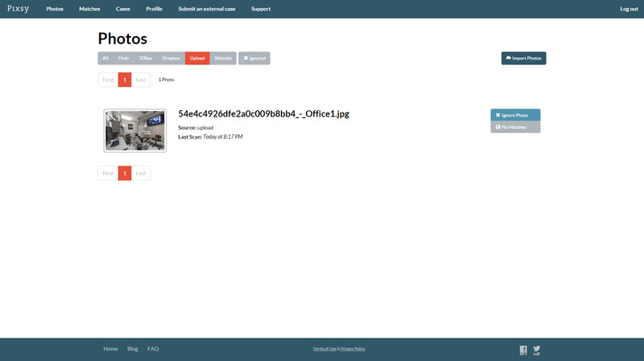
Task: Click First in top pagination
Action: pos(108,80)
